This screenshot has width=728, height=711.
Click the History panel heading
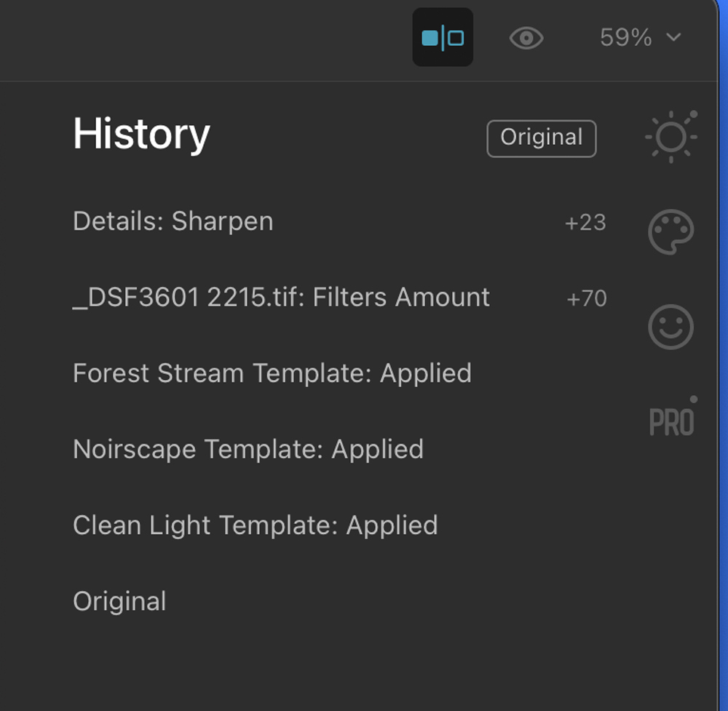[x=141, y=135]
